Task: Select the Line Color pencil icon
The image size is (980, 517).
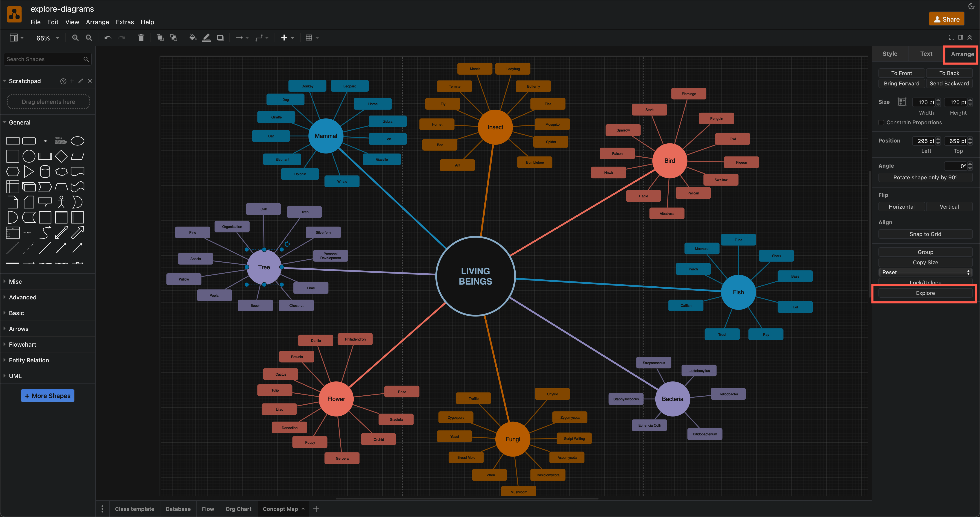Action: point(206,37)
